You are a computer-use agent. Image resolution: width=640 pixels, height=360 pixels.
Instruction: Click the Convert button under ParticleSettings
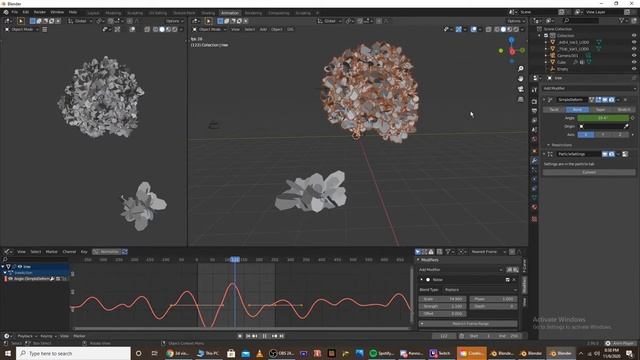(x=589, y=173)
